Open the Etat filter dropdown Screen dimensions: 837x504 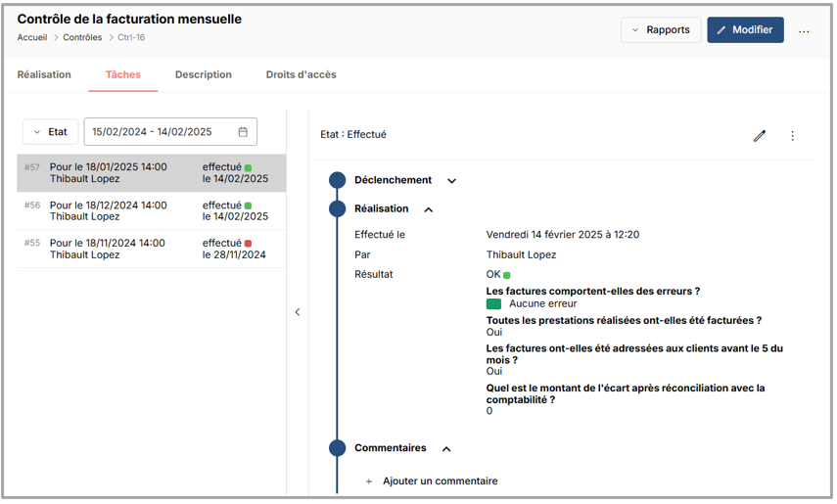[x=50, y=132]
